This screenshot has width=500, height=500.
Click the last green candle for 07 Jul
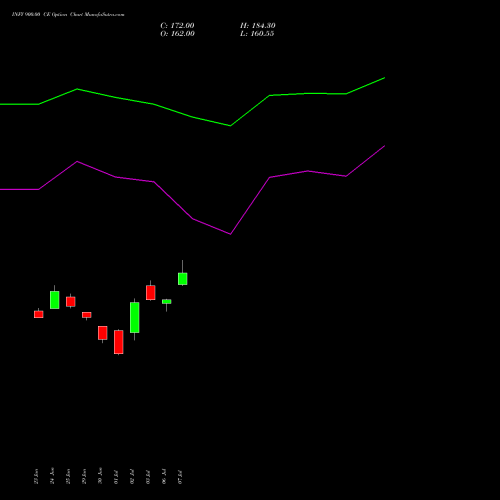(183, 279)
